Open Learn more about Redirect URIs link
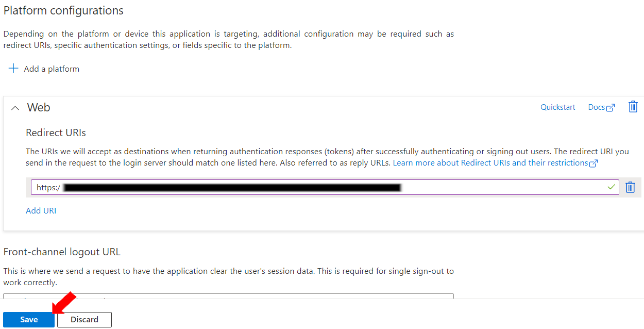Image resolution: width=644 pixels, height=329 pixels. point(490,163)
